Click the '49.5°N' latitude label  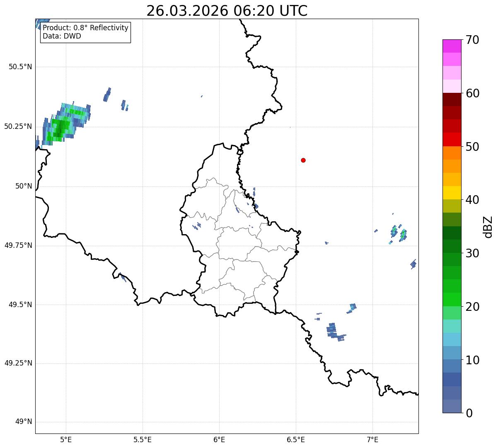pos(20,305)
